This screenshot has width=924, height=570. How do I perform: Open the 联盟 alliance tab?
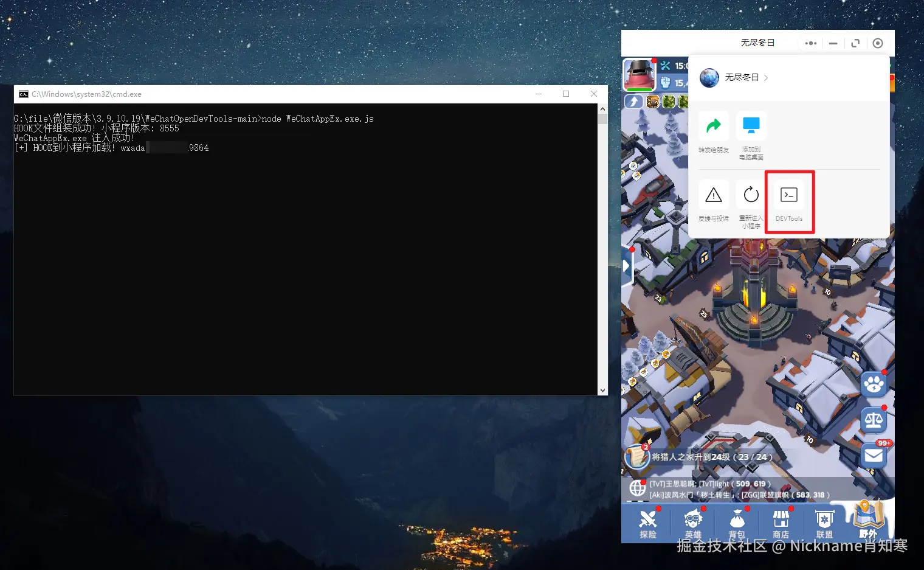click(824, 524)
